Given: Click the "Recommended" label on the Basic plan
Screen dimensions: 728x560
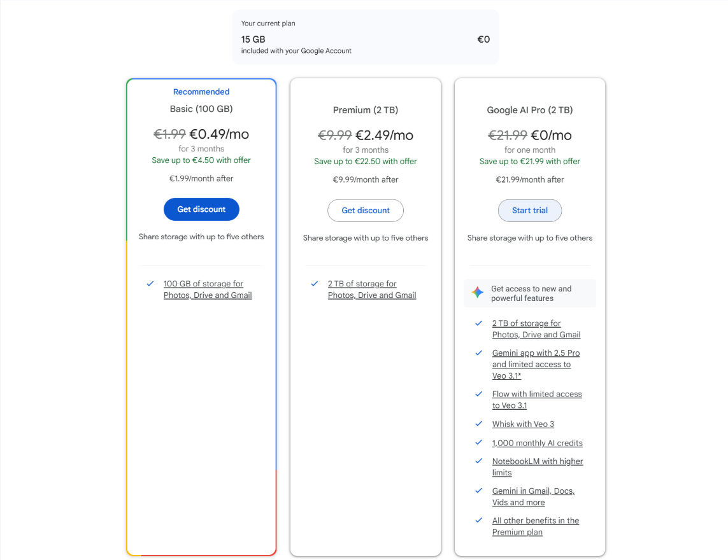Looking at the screenshot, I should [x=201, y=92].
